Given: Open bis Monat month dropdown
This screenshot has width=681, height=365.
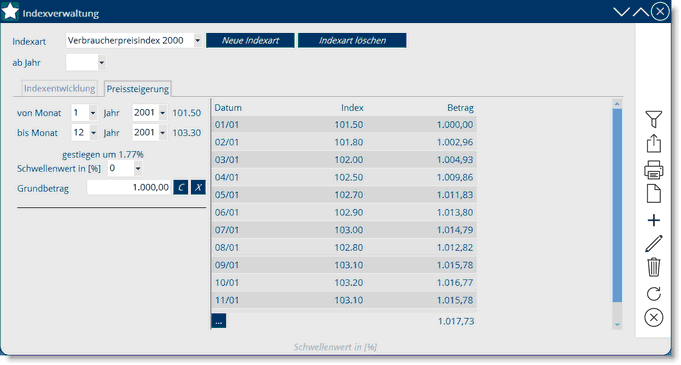Looking at the screenshot, I should coord(93,133).
